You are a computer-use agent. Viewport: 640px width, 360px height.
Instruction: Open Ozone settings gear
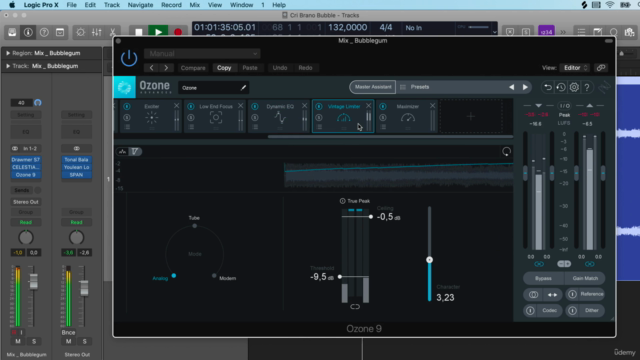point(574,87)
